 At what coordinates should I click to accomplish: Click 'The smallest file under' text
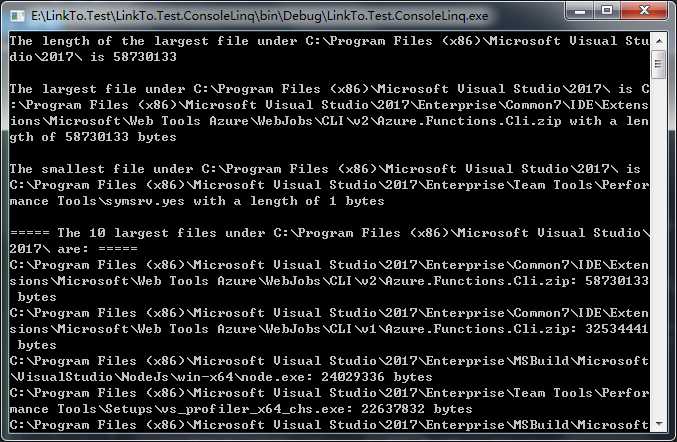coord(101,169)
